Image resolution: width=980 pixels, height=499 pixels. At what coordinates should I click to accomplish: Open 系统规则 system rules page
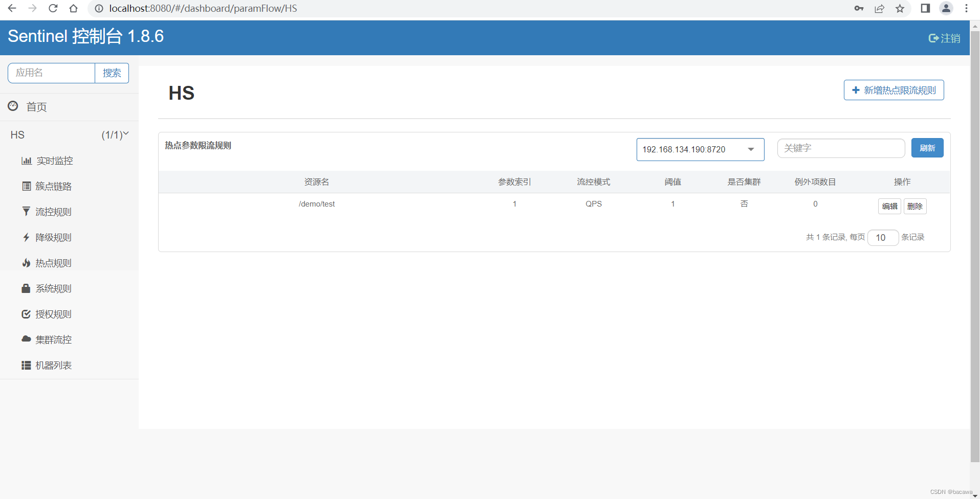54,288
